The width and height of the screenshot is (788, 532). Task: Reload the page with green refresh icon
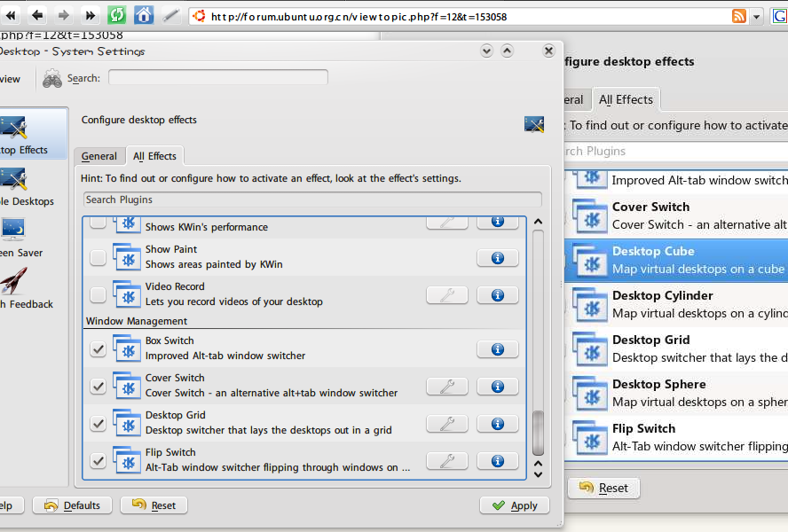pyautogui.click(x=116, y=16)
